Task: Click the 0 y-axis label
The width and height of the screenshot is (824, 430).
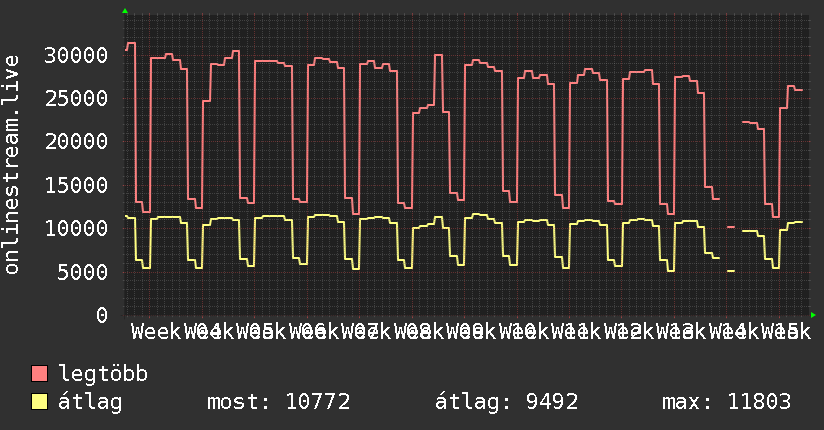Action: coord(102,315)
